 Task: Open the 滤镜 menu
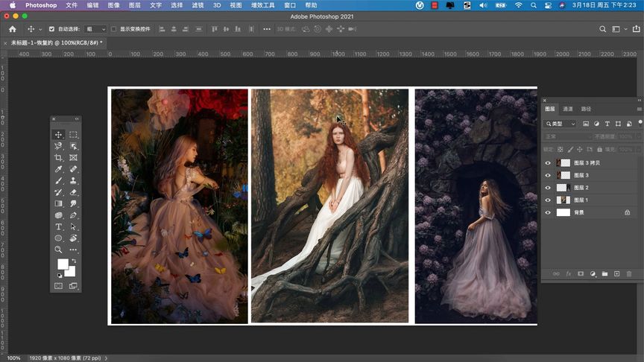tap(198, 5)
